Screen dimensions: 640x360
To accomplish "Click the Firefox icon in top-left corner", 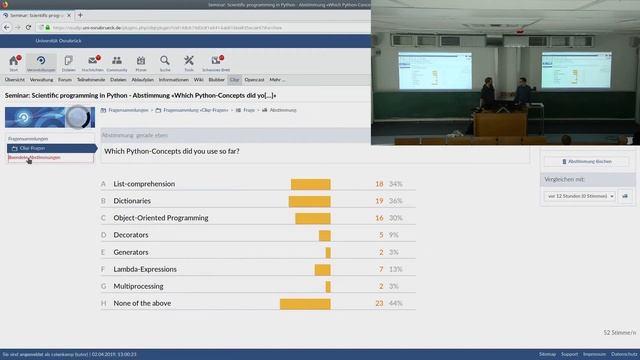I will pyautogui.click(x=4, y=4).
